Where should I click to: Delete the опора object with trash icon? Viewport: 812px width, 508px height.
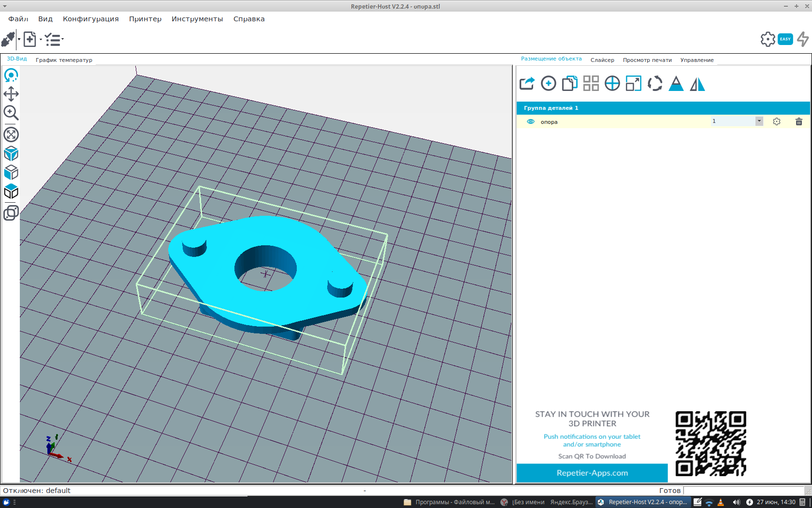point(798,122)
